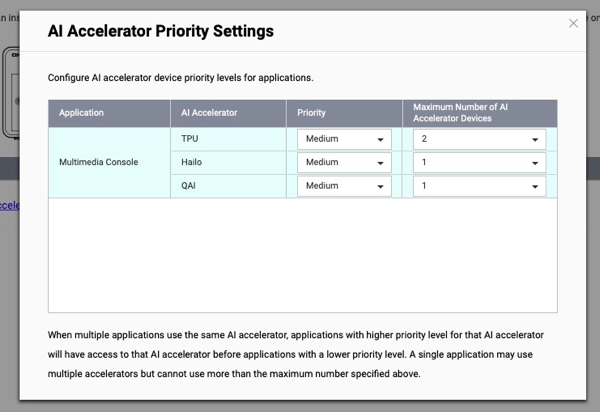Screen dimensions: 600x412
Task: Open Hailo maximum devices dropdown
Action: 479,162
